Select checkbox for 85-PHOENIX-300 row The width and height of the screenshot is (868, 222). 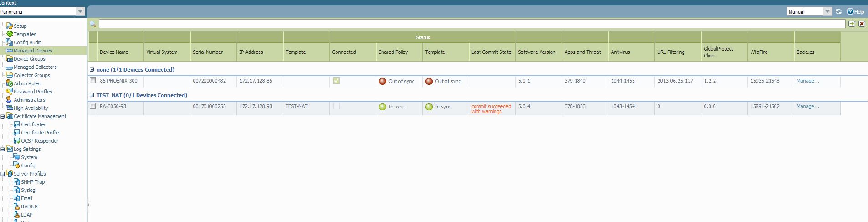point(92,81)
